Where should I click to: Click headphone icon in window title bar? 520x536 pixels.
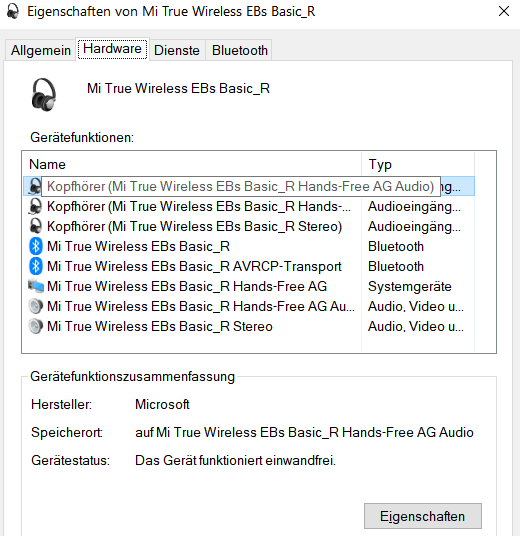[13, 11]
